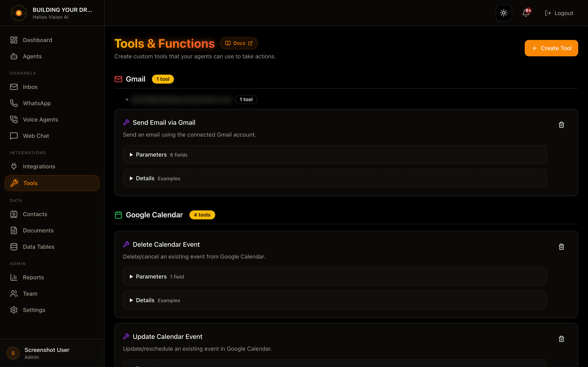Click the 4 tools badge next to Google Calendar
The image size is (588, 367).
(202, 214)
